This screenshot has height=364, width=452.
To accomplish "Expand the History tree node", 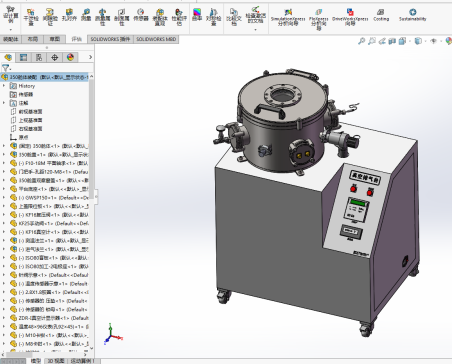I will pyautogui.click(x=4, y=86).
